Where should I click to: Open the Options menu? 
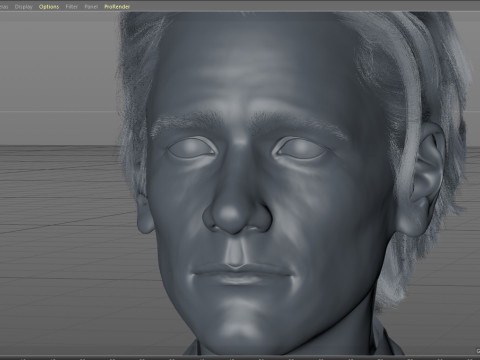[49, 7]
